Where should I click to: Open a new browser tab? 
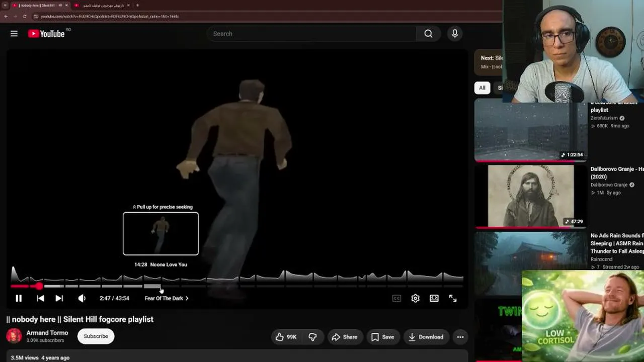[137, 5]
